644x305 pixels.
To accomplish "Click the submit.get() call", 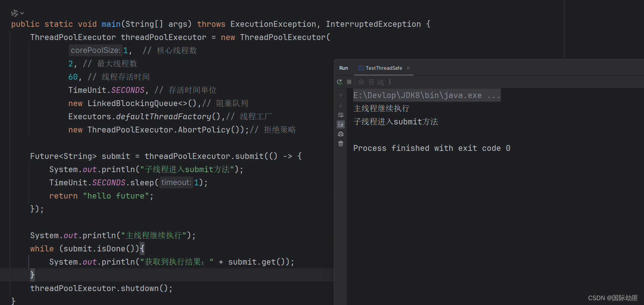I will click(256, 262).
